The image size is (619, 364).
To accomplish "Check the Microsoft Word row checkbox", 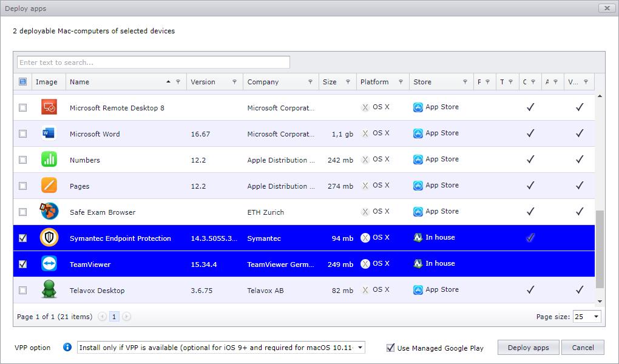I will click(23, 133).
